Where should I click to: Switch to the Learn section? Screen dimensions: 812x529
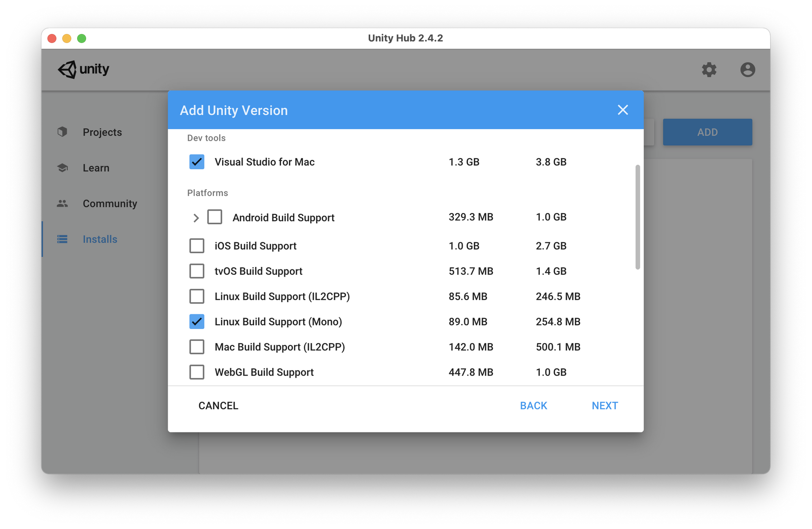pos(96,168)
